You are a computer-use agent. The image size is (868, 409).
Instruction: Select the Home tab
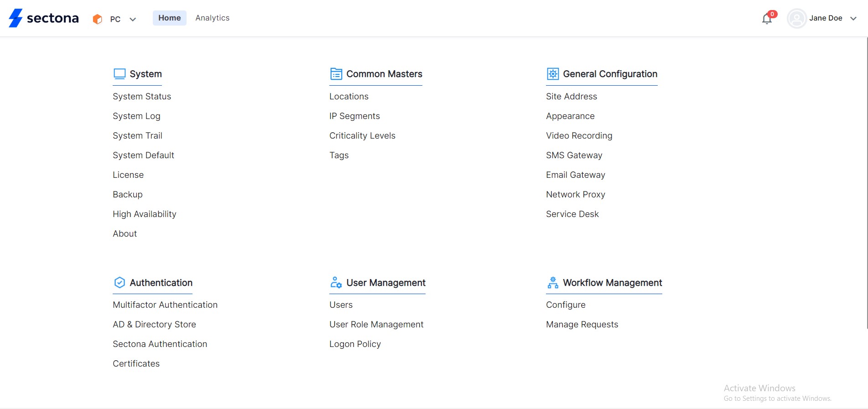170,18
